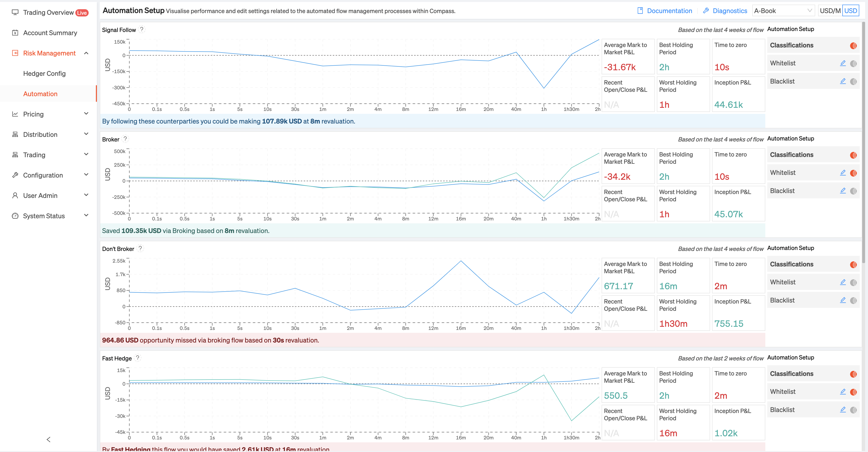Collapse sidebar with left arrow
Screen dimensions: 868x452
pyautogui.click(x=48, y=440)
